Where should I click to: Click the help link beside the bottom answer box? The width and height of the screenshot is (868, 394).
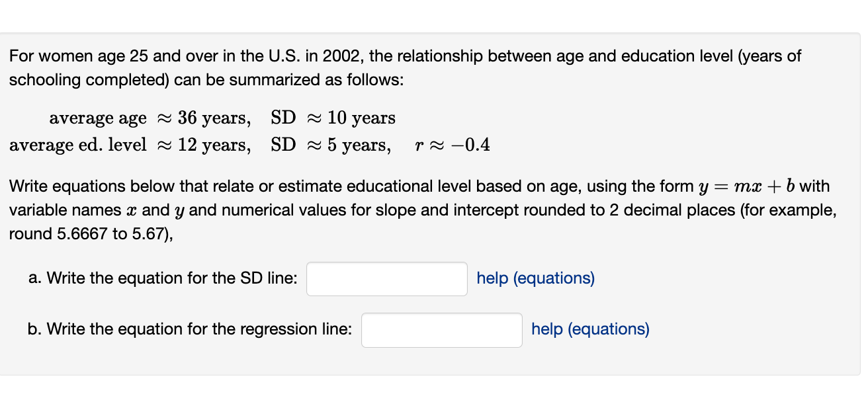click(589, 329)
